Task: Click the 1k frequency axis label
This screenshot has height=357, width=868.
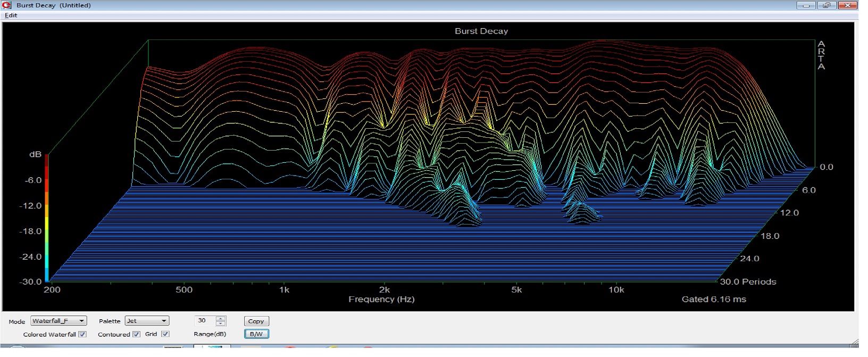Action: coord(284,290)
